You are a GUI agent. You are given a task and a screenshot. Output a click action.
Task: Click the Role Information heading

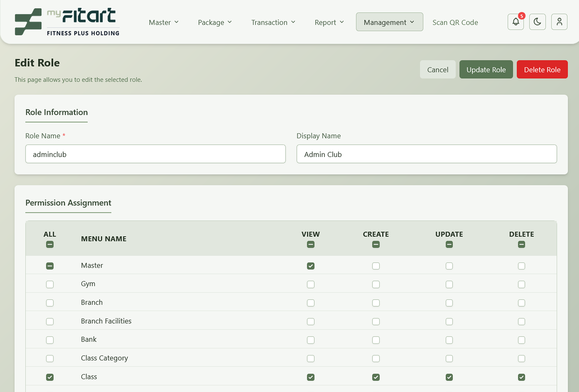pyautogui.click(x=56, y=112)
